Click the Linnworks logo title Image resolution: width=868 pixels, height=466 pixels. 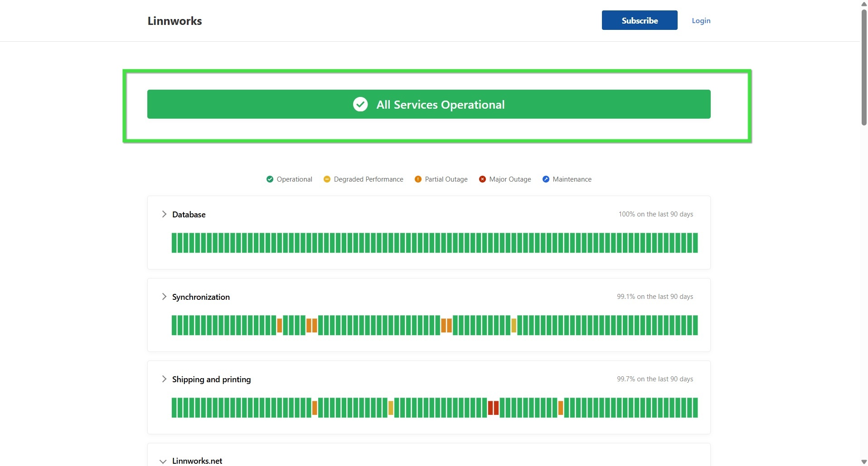tap(175, 21)
